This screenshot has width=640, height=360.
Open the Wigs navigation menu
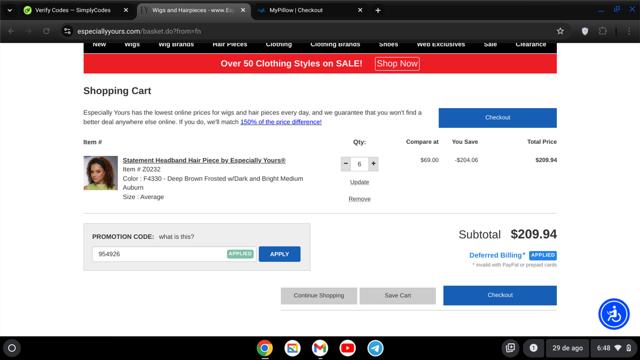(x=132, y=44)
